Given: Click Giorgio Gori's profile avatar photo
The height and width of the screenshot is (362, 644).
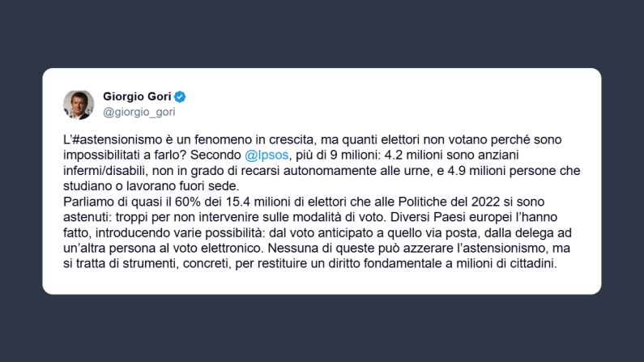Looking at the screenshot, I should click(x=79, y=104).
